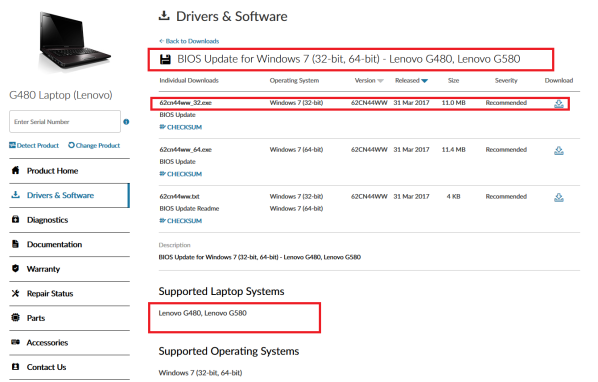This screenshot has height=382, width=598.
Task: Click the Accessories icon in sidebar
Action: click(15, 342)
